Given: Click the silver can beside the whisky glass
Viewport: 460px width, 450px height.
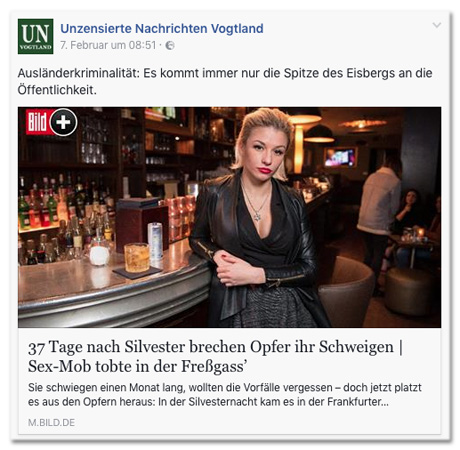Looking at the screenshot, I should [x=155, y=241].
